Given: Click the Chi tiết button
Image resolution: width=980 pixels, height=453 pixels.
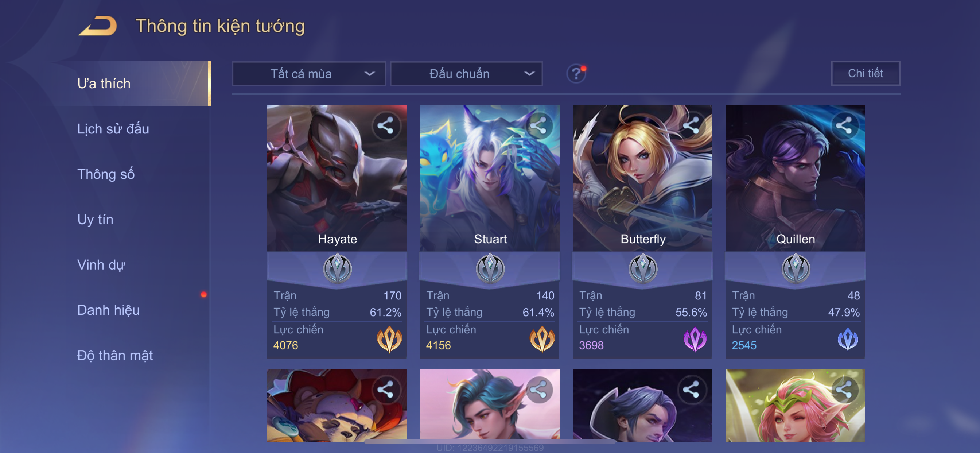Looking at the screenshot, I should 866,73.
